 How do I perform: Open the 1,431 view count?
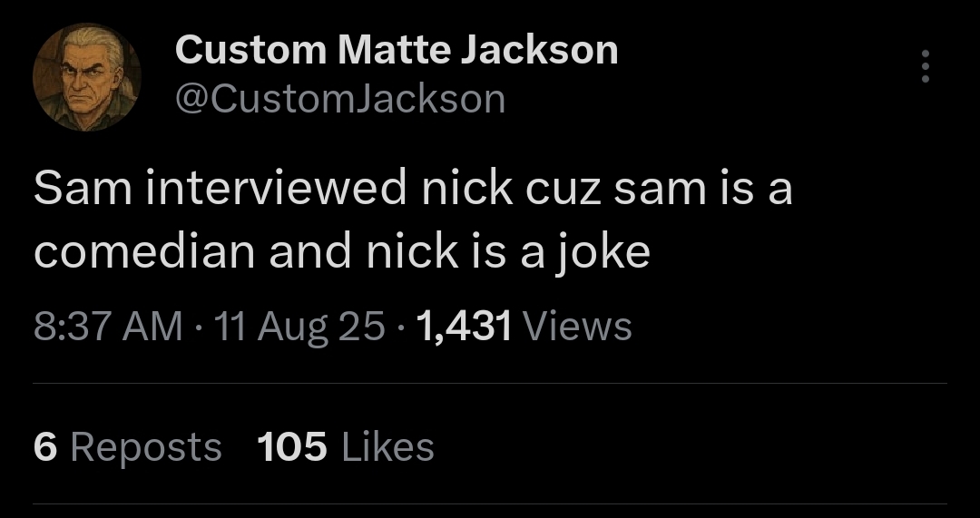[464, 326]
